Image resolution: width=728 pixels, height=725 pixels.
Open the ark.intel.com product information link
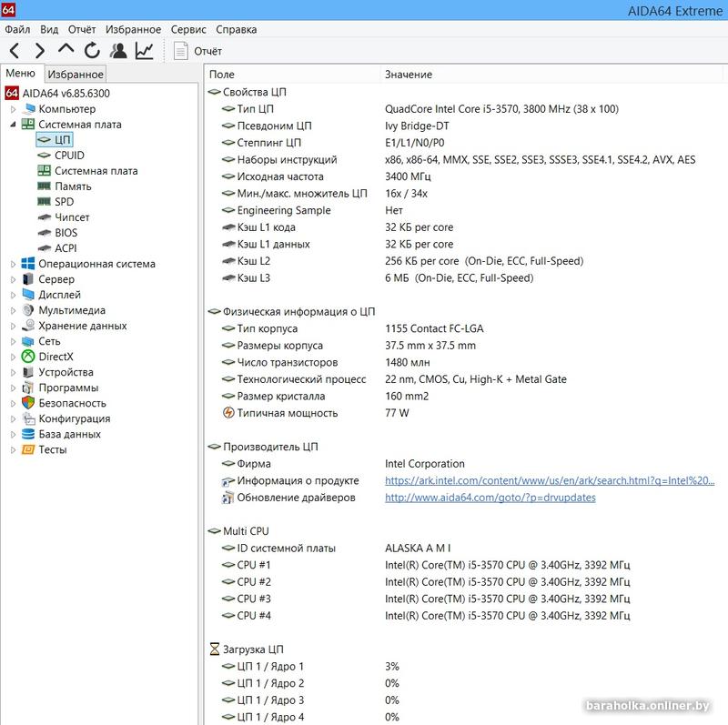point(550,480)
